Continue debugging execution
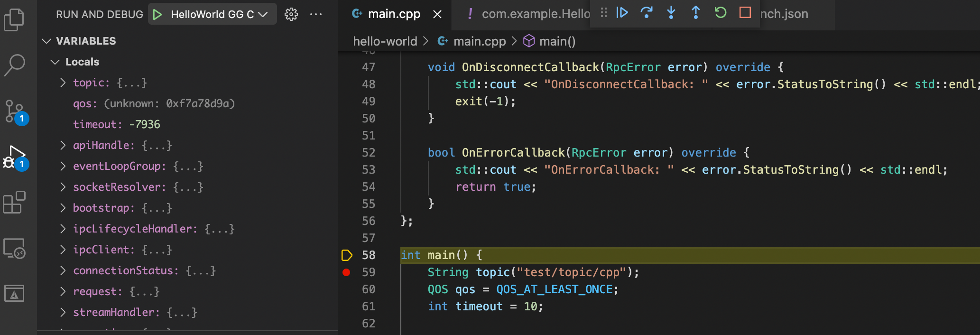This screenshot has height=335, width=980. (x=622, y=13)
